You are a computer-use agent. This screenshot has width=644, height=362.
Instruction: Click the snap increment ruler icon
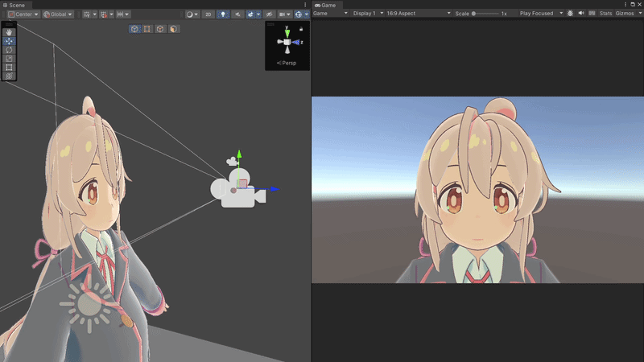click(x=120, y=14)
